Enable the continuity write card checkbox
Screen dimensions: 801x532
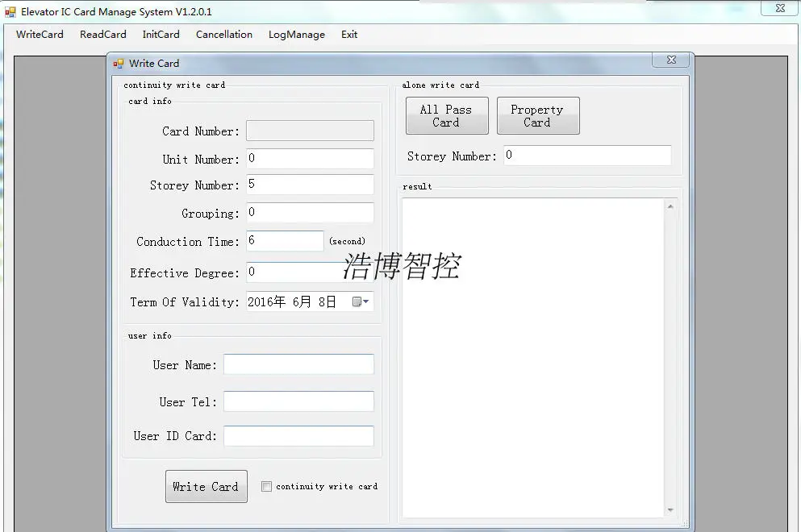pyautogui.click(x=266, y=487)
